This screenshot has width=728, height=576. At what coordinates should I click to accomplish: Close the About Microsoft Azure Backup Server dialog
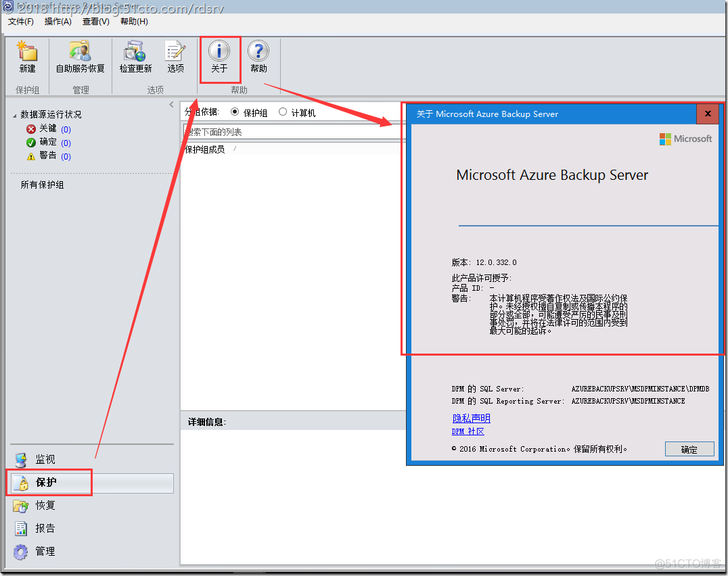(708, 114)
